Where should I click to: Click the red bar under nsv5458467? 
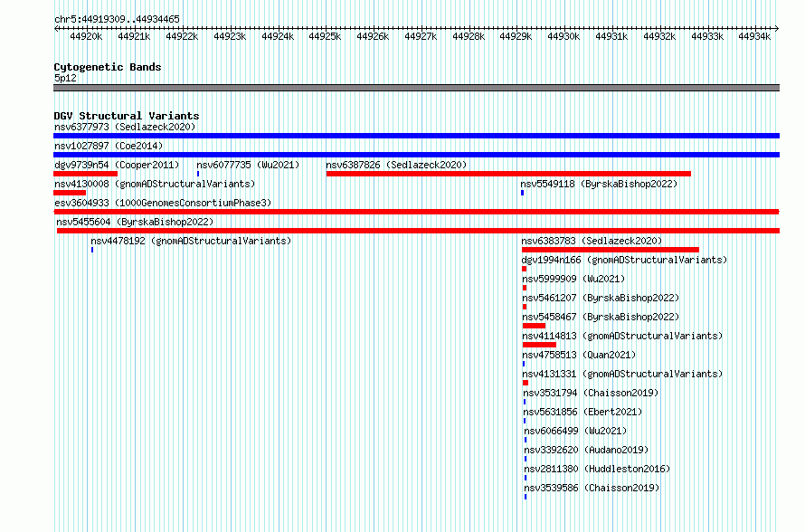point(534,326)
